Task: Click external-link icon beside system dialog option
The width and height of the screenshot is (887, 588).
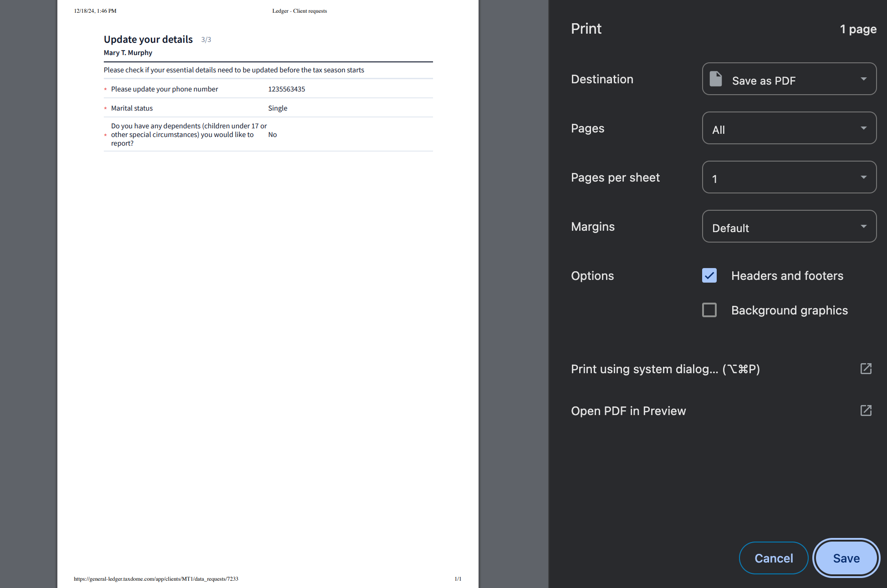Action: (866, 369)
